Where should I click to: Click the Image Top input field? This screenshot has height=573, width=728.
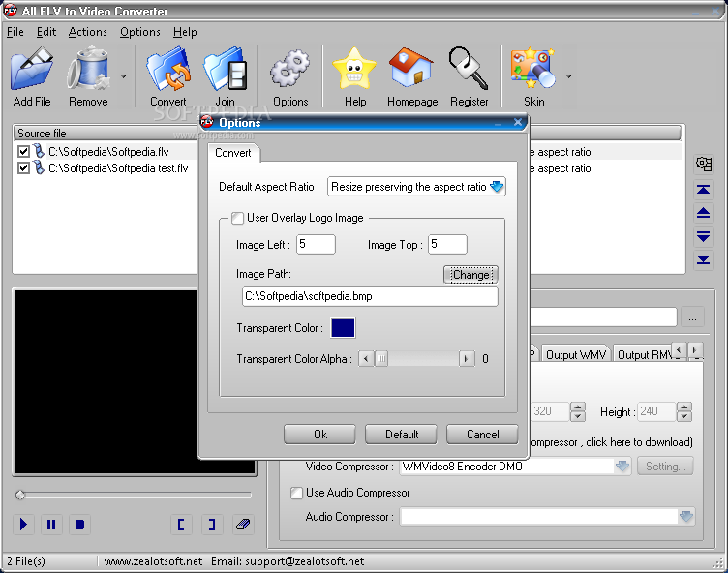coord(447,244)
